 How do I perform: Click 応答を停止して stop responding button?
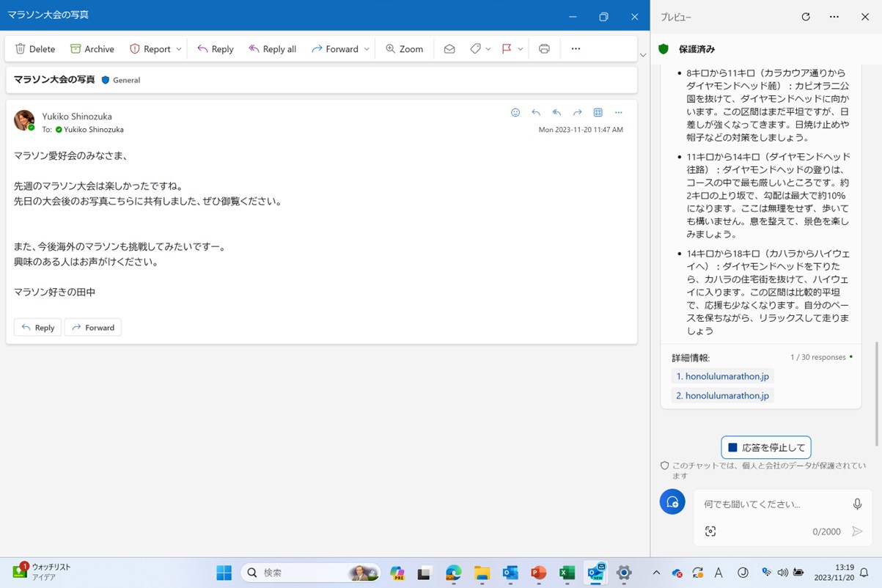[766, 447]
